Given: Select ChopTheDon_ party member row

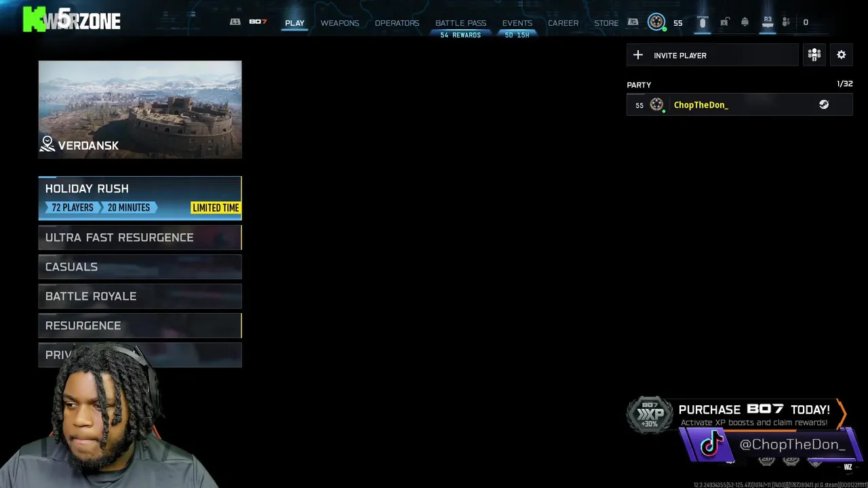Looking at the screenshot, I should tap(739, 105).
